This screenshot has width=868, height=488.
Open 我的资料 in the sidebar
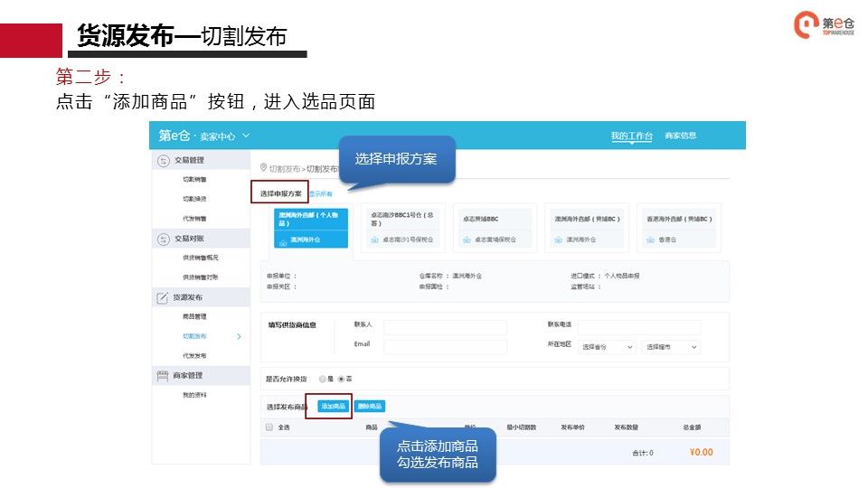pos(194,395)
